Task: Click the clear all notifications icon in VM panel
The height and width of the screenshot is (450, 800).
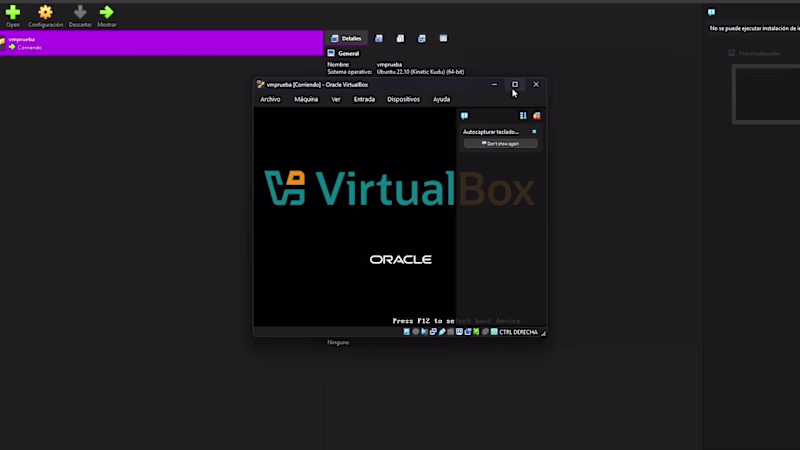Action: pos(537,116)
